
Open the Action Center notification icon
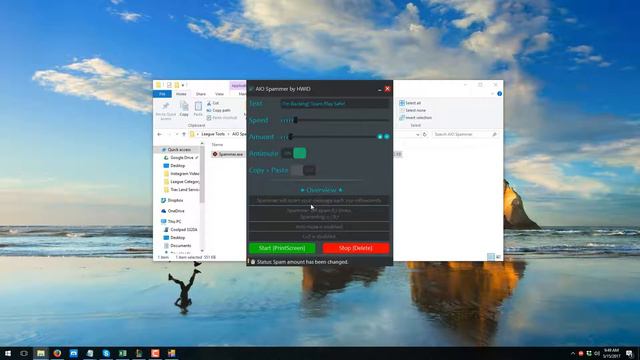630,353
